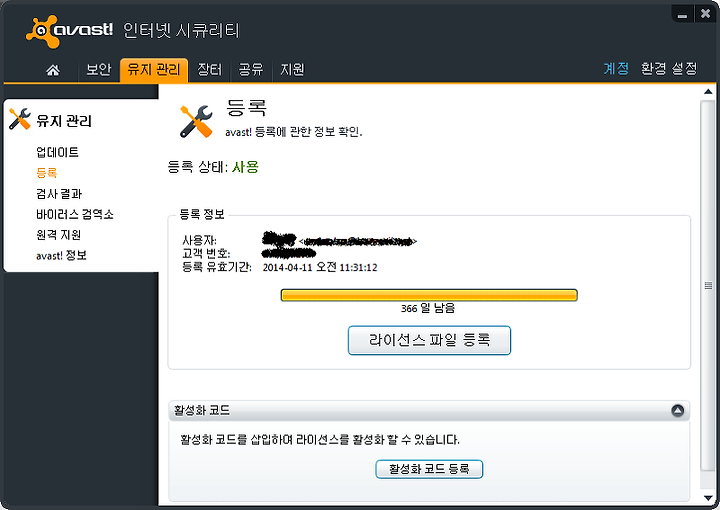Click the tools icon next to 등록 heading
This screenshot has width=720, height=510.
196,122
